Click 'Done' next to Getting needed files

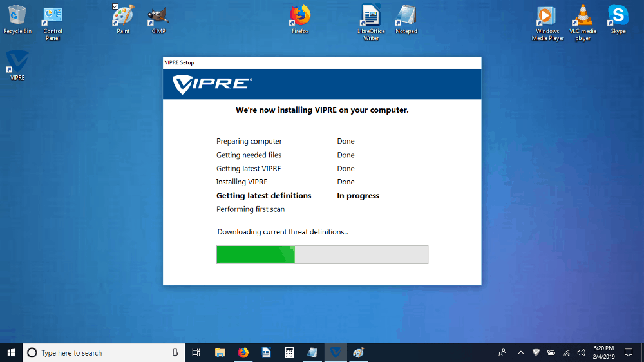346,155
